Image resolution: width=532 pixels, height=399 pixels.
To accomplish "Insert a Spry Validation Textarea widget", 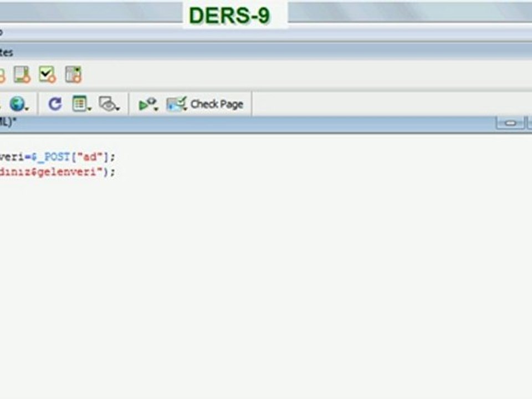I will (x=22, y=74).
